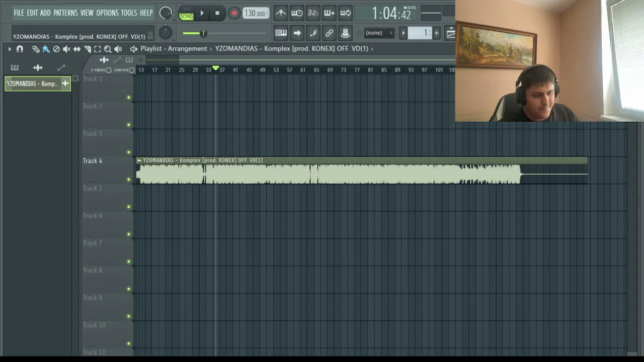
Task: Click the chain link controllers icon
Action: tap(329, 33)
